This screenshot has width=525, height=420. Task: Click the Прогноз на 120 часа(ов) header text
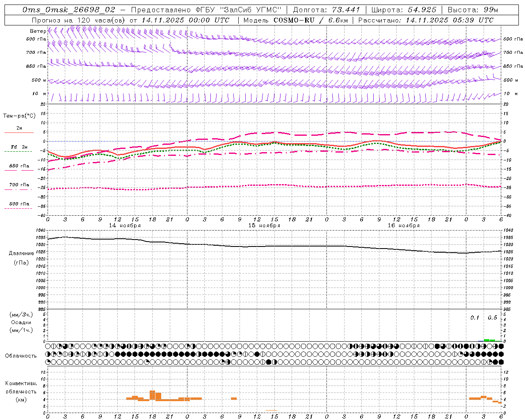pos(78,20)
